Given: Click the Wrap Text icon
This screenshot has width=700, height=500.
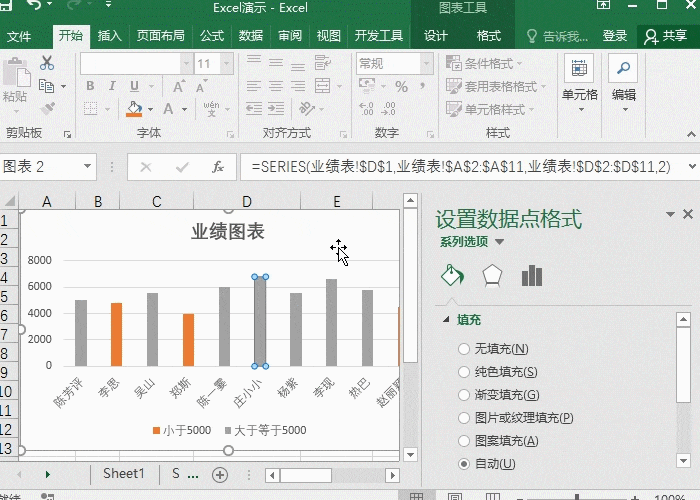Looking at the screenshot, I should [x=322, y=62].
